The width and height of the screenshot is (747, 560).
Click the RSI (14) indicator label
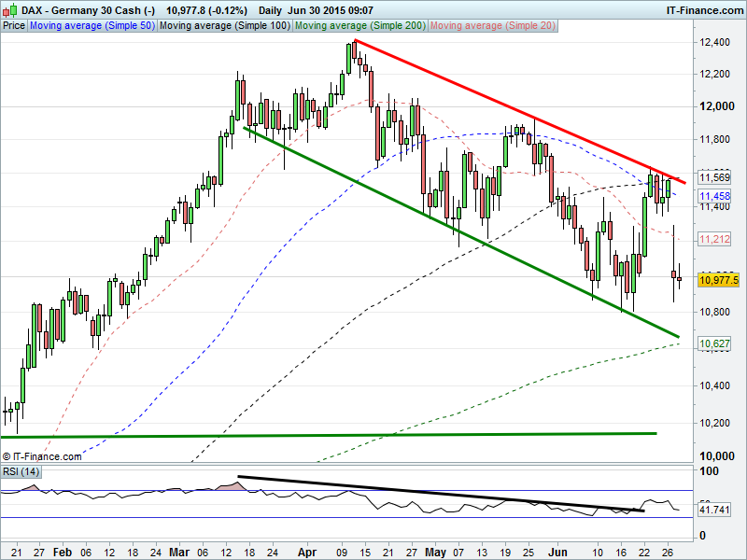click(x=21, y=471)
